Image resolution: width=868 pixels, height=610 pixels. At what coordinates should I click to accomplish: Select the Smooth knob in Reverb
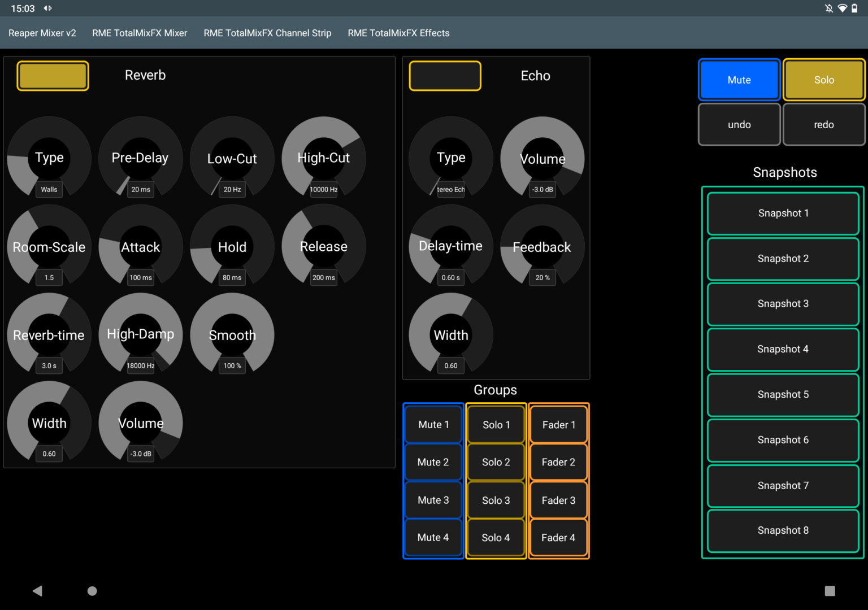[x=232, y=335]
